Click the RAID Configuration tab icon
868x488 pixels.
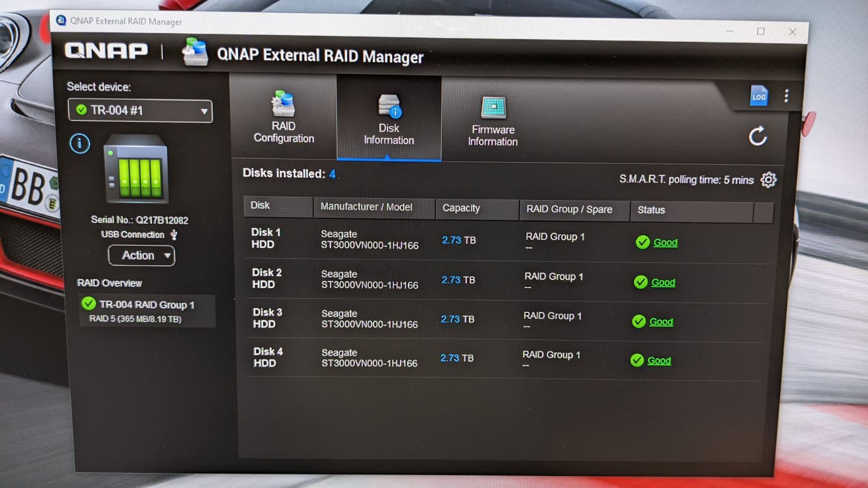tap(283, 104)
